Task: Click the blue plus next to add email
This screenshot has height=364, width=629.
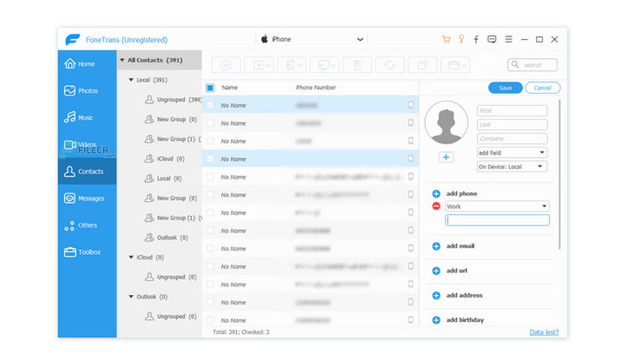Action: click(x=436, y=246)
